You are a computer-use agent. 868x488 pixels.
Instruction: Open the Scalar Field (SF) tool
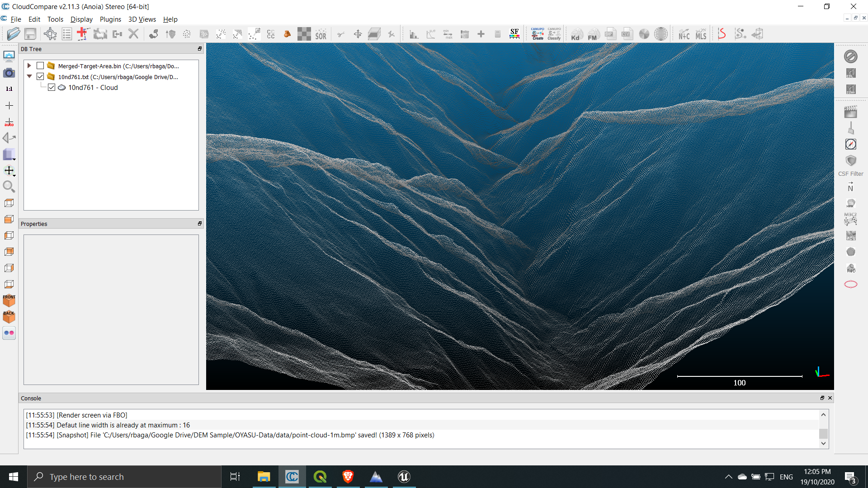[x=514, y=33]
